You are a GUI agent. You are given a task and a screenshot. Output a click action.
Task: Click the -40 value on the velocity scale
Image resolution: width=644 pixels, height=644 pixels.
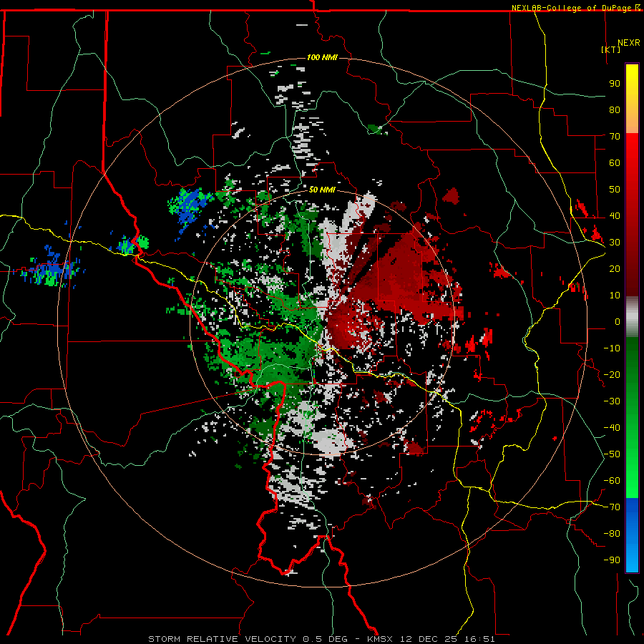[612, 428]
